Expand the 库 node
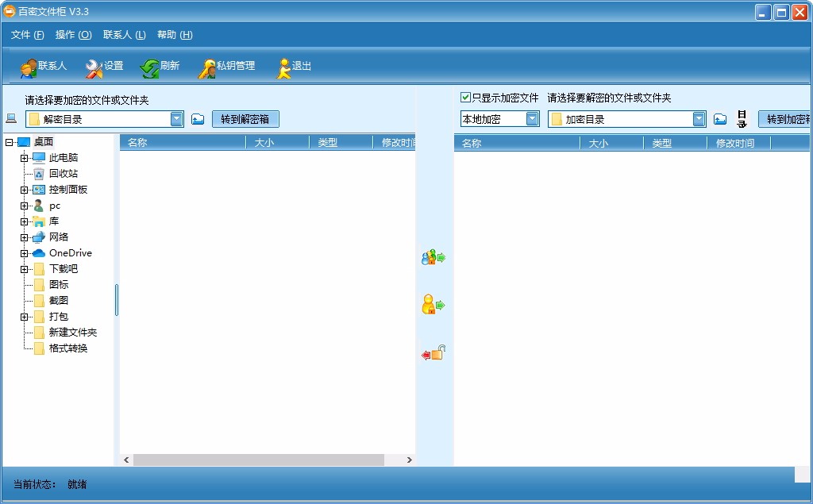This screenshot has height=504, width=813. 24,222
